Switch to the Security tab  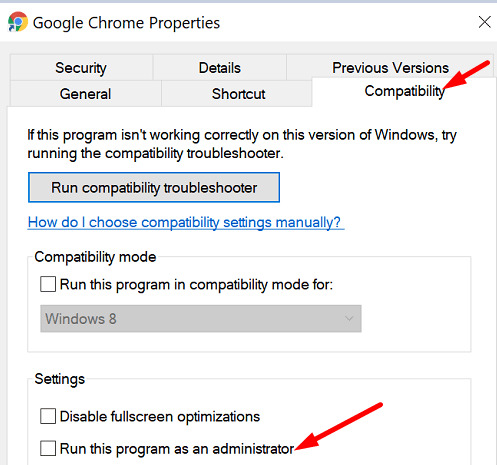tap(81, 68)
